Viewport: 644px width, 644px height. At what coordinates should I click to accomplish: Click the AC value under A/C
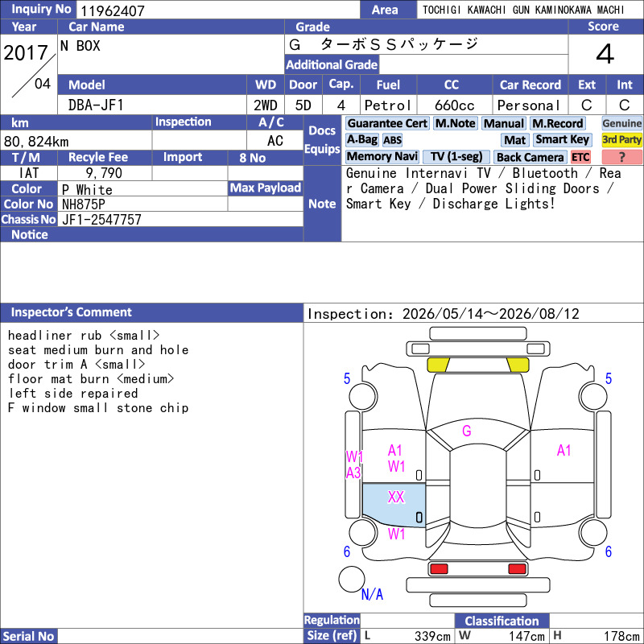click(x=275, y=142)
